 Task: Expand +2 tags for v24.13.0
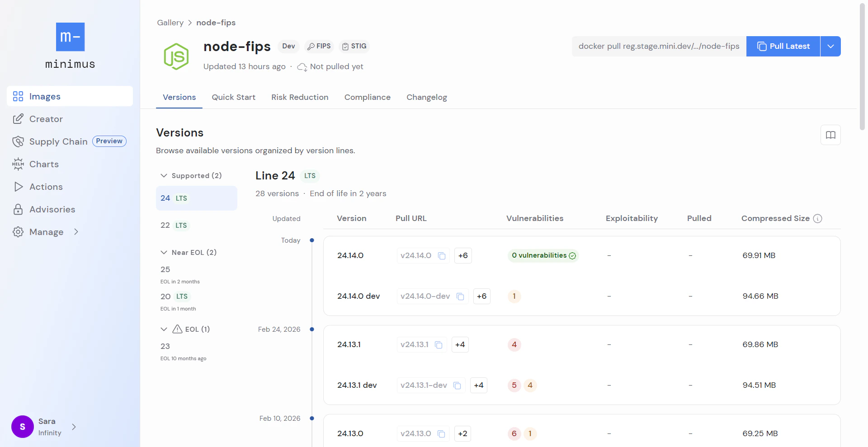(462, 433)
